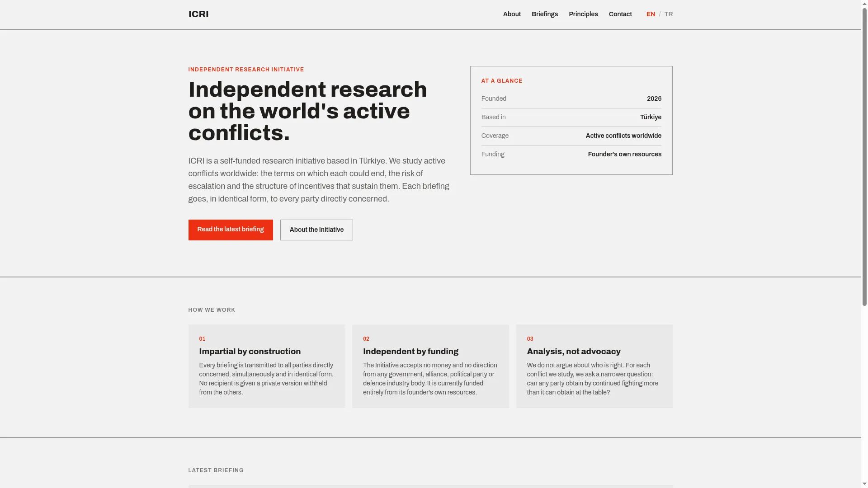Select the Türkiye value

click(x=651, y=117)
